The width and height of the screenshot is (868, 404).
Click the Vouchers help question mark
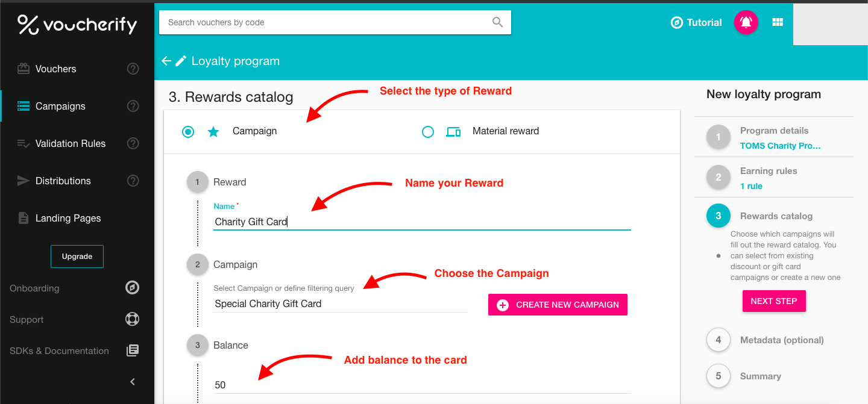133,69
